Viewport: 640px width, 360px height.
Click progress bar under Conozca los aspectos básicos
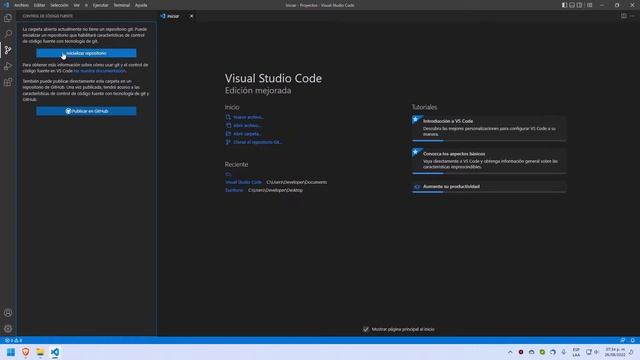tap(489, 173)
